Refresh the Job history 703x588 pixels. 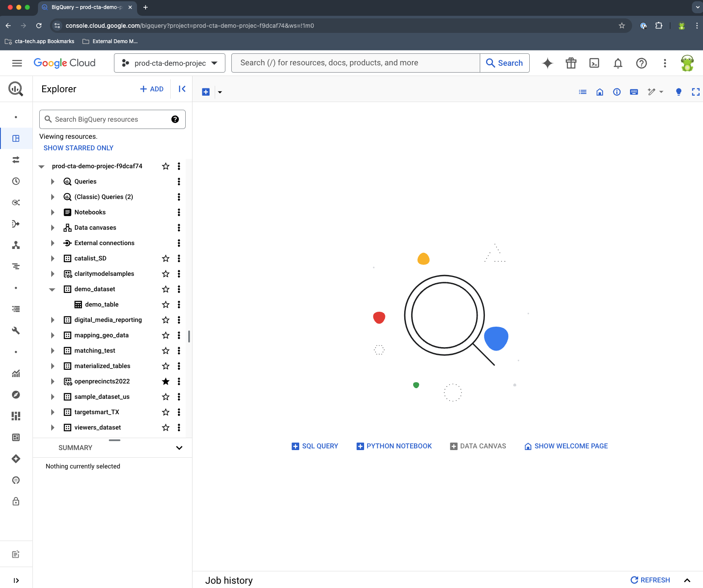pyautogui.click(x=650, y=580)
